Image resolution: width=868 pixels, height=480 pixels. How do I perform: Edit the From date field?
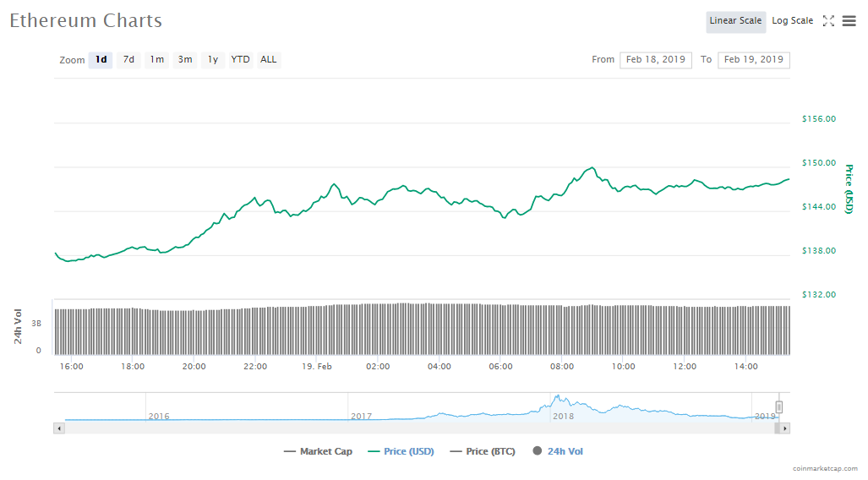(x=656, y=60)
